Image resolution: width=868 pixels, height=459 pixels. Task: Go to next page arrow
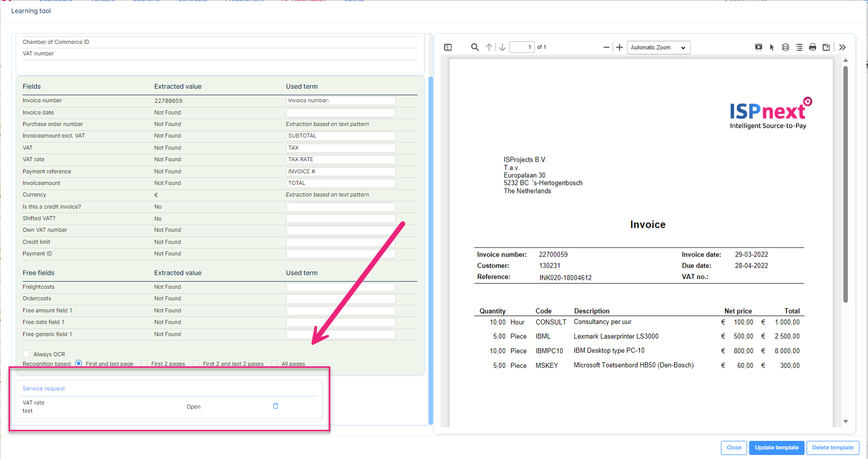tap(502, 47)
